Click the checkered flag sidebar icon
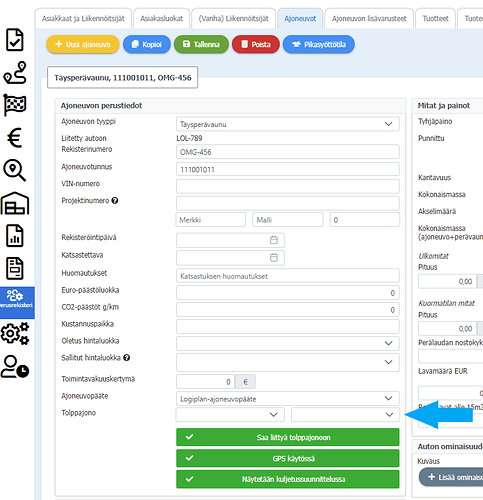Viewport: 483px width, 500px height. (15, 105)
